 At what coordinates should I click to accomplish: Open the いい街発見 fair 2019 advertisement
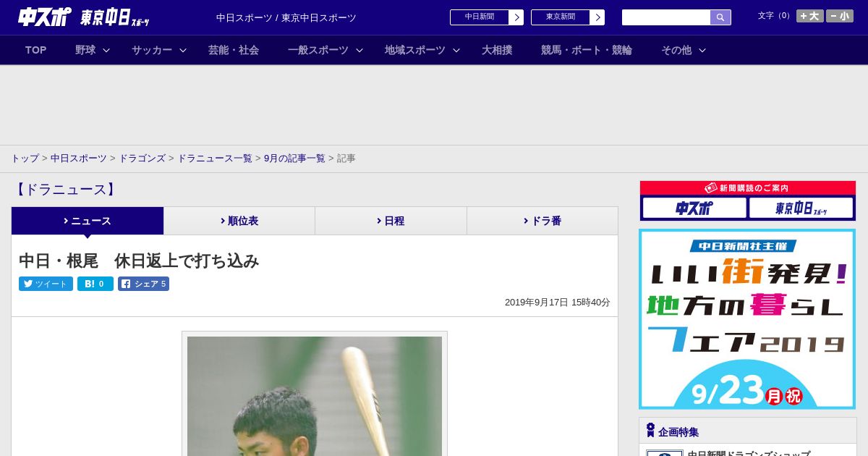point(747,319)
